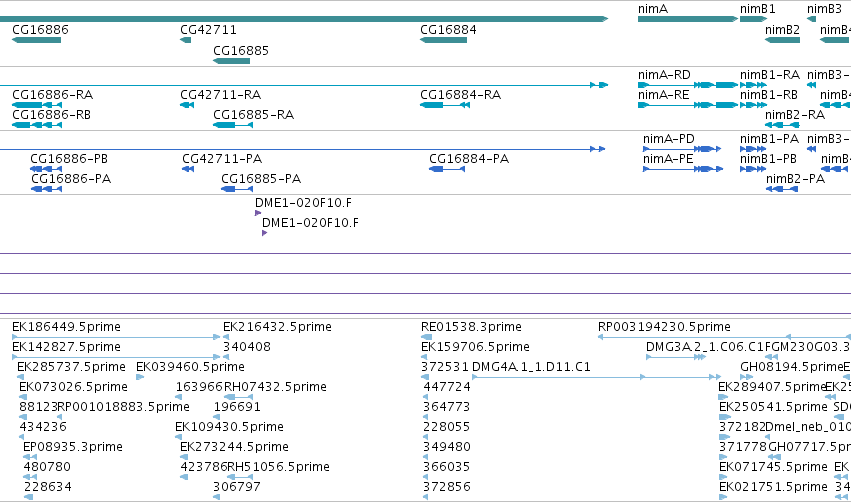Viewport: 851px width, 502px height.
Task: Open the nimB2 gene label
Action: 783,30
